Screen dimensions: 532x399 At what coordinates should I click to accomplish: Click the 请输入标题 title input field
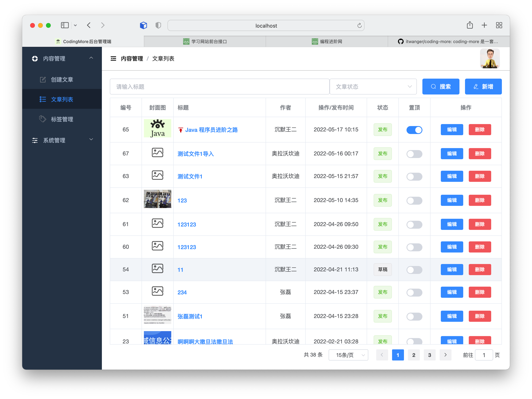click(219, 87)
